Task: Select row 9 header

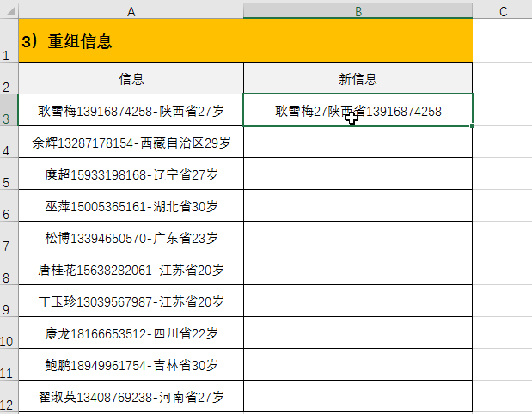Action: tap(9, 301)
